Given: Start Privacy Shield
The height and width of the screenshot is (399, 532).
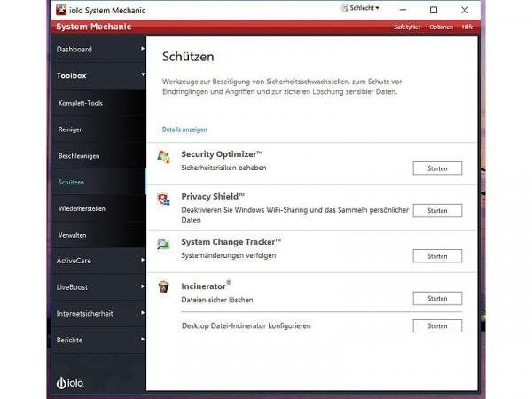Looking at the screenshot, I should pos(437,211).
